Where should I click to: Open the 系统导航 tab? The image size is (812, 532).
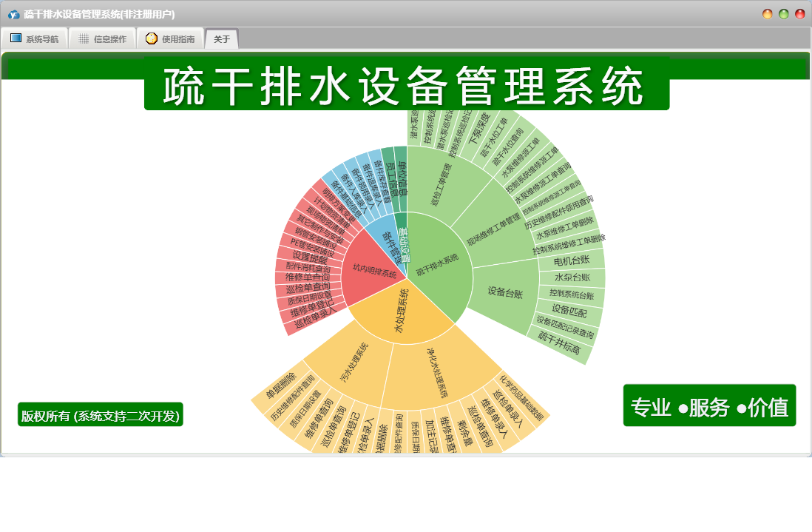[x=35, y=39]
